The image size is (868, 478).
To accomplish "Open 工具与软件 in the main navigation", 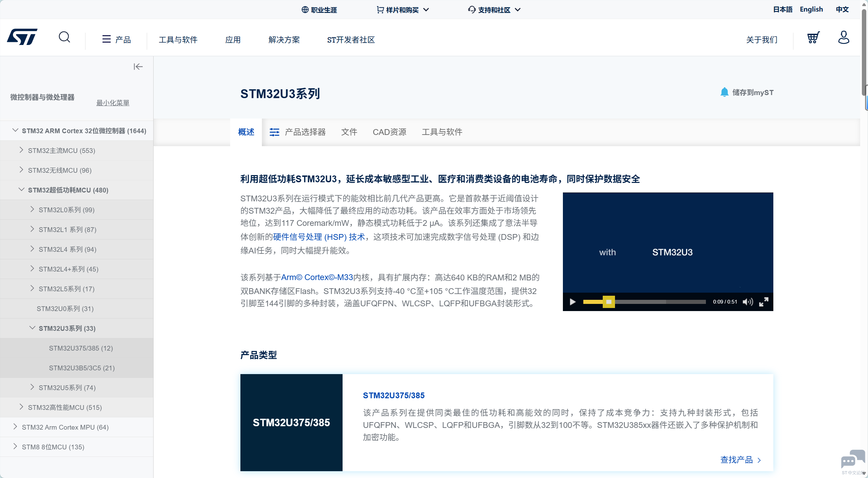I will click(178, 40).
